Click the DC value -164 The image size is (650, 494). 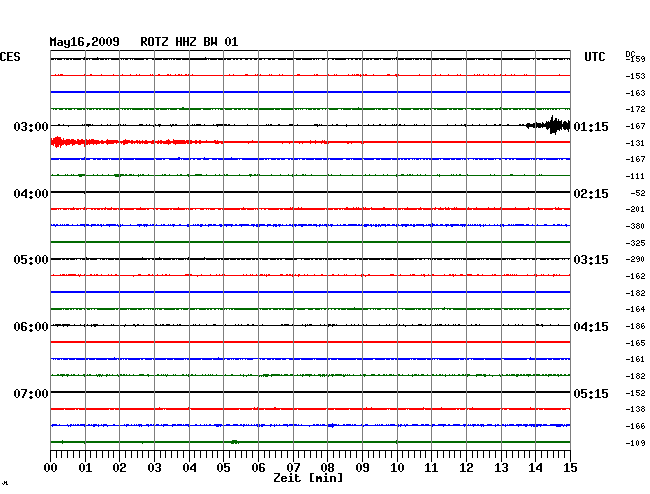[635, 309]
